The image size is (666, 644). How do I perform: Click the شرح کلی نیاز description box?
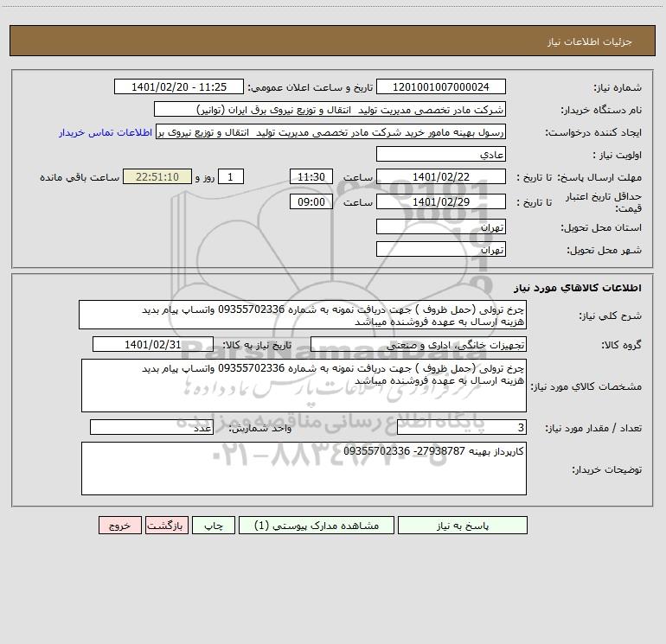pyautogui.click(x=303, y=315)
